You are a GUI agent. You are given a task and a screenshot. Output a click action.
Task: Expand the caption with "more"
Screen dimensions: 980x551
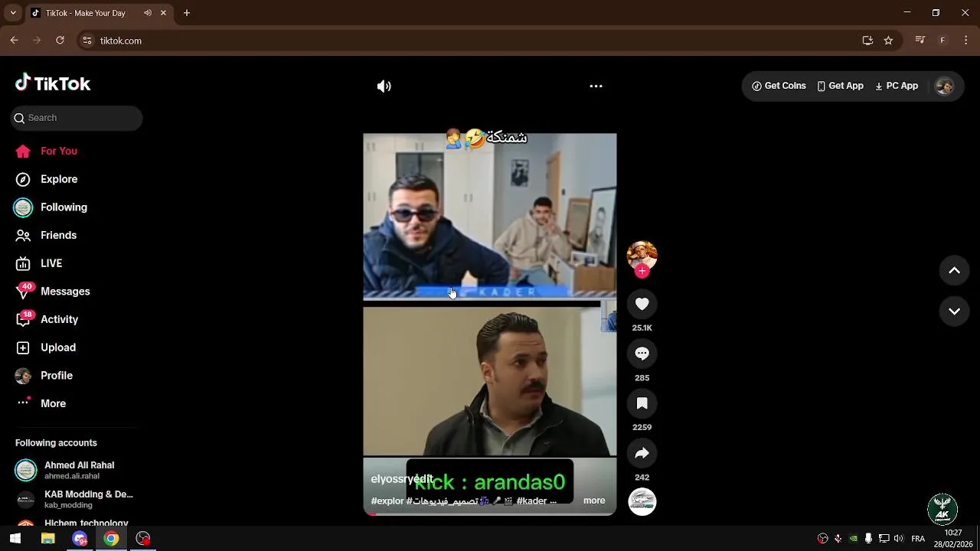tap(594, 500)
